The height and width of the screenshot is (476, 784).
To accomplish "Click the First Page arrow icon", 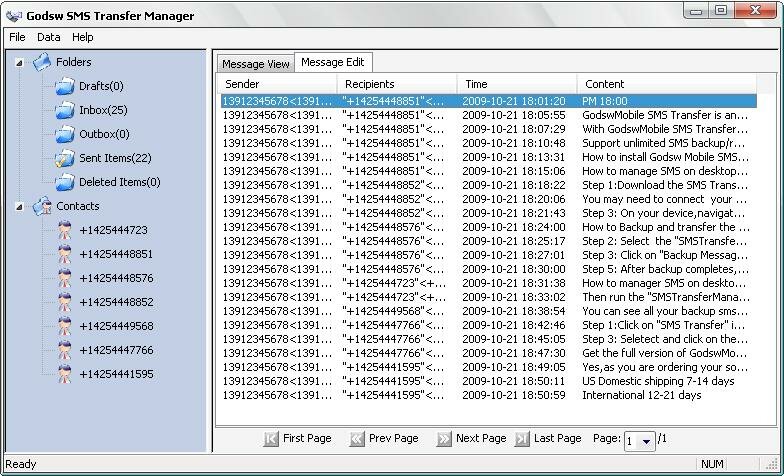I will click(270, 439).
